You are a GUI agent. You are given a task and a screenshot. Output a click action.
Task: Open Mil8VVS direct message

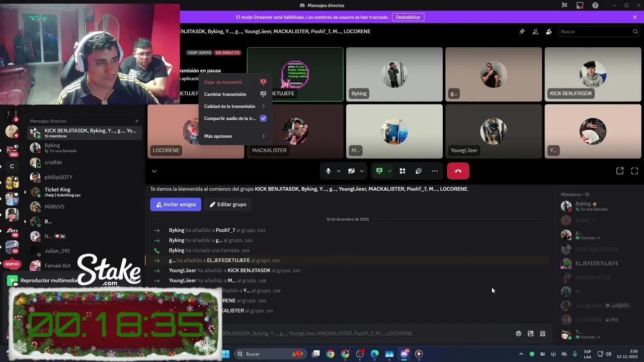tap(85, 207)
